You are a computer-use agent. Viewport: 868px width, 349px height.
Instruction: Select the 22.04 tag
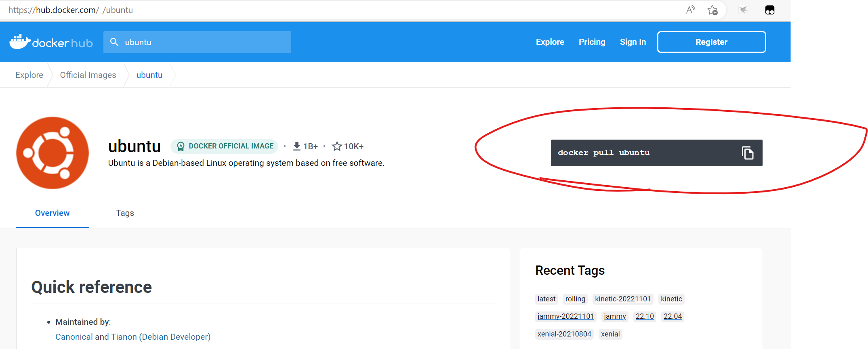coord(673,316)
